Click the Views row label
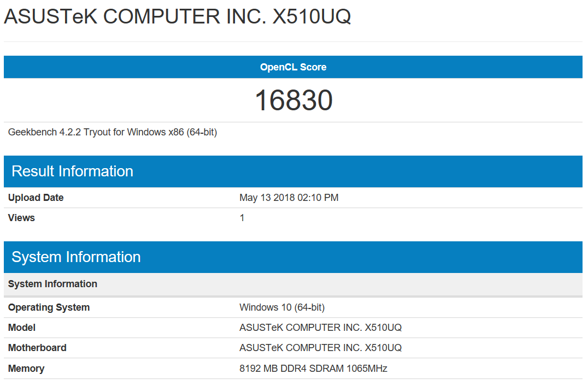The width and height of the screenshot is (588, 380). click(x=21, y=218)
